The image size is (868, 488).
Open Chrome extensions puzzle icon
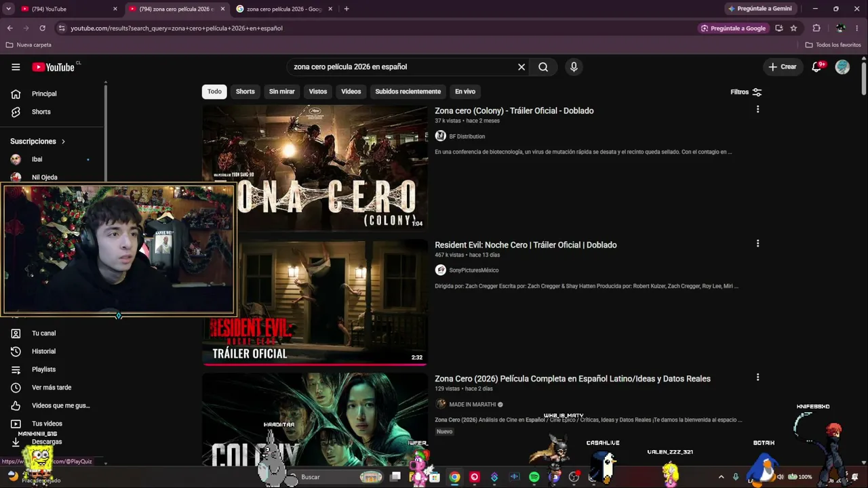point(816,28)
